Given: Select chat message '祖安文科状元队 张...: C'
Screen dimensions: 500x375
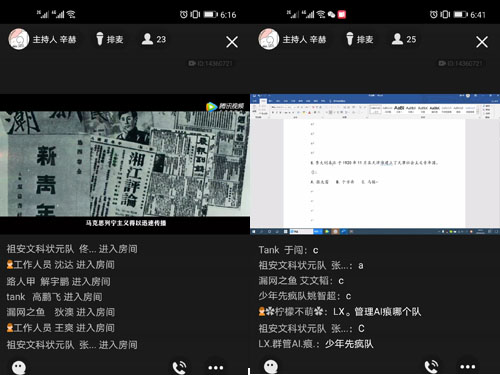Looking at the screenshot, I should 311,328.
